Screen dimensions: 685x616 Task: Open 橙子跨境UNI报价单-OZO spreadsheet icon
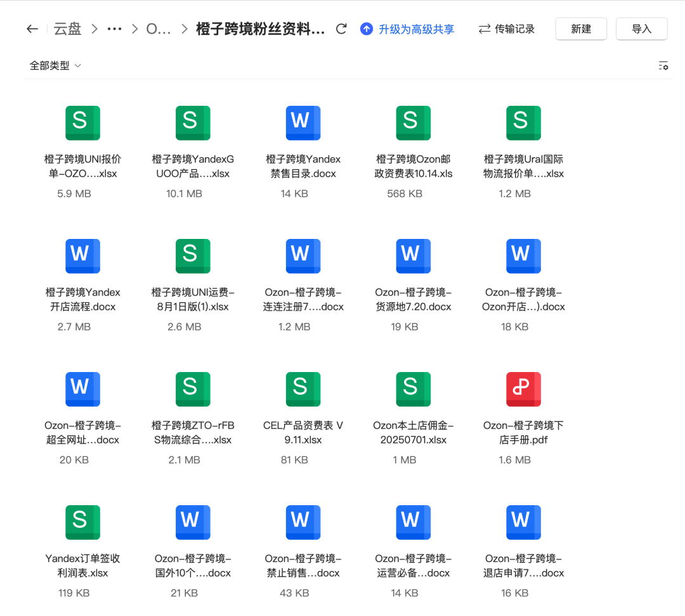click(x=82, y=123)
